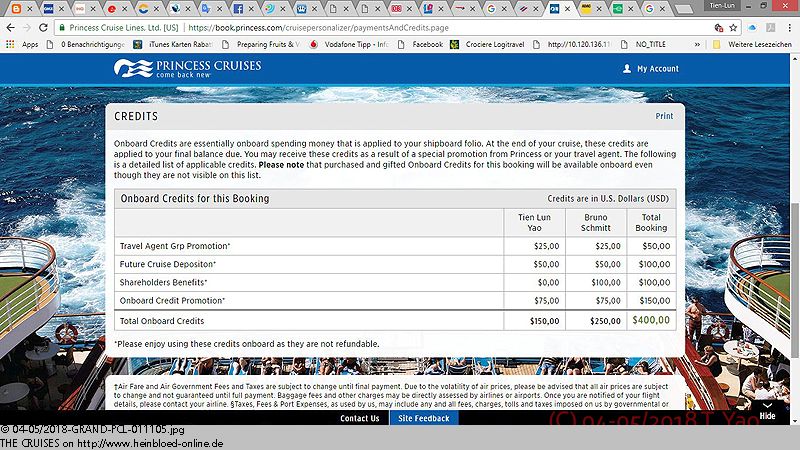Screen dimensions: 800x450
Task: Click Tien Lun Yao's $150,00 total credits
Action: [544, 321]
